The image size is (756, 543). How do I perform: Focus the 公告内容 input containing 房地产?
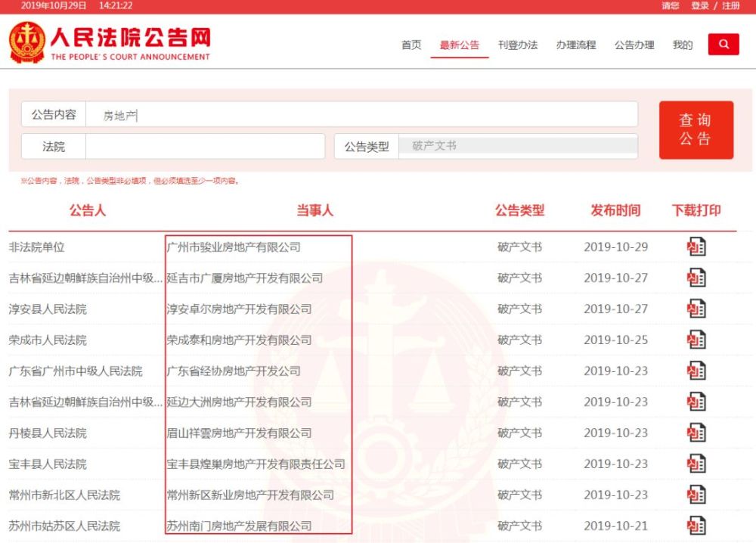tap(361, 114)
